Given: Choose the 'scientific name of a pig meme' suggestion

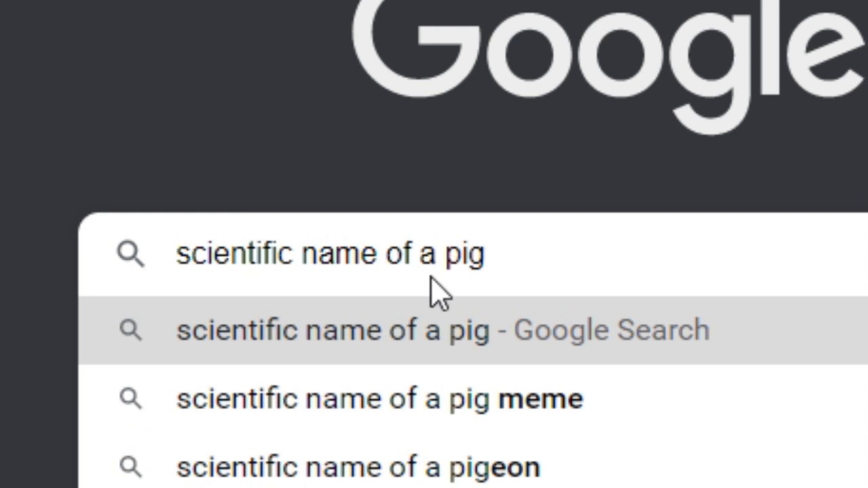Looking at the screenshot, I should pos(473,399).
